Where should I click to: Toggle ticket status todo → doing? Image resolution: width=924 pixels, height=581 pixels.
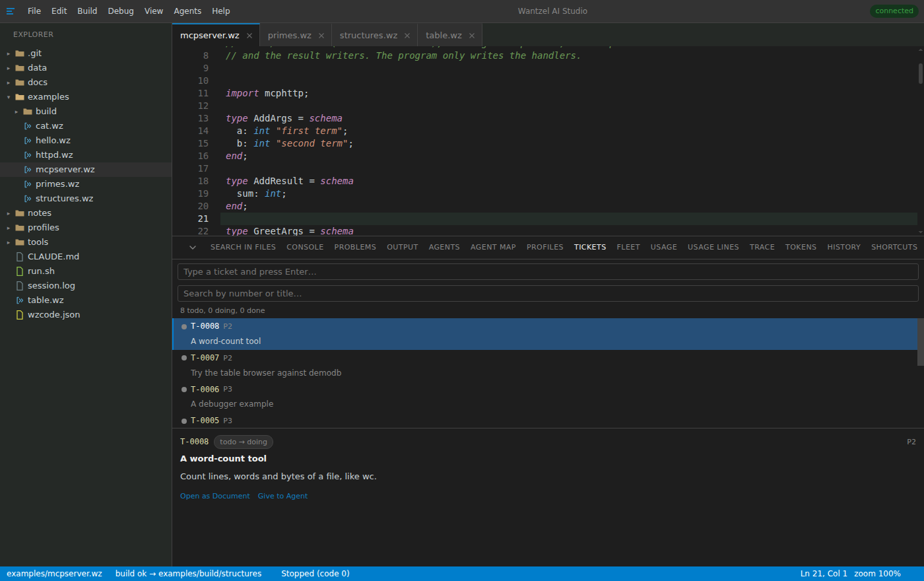click(x=244, y=442)
